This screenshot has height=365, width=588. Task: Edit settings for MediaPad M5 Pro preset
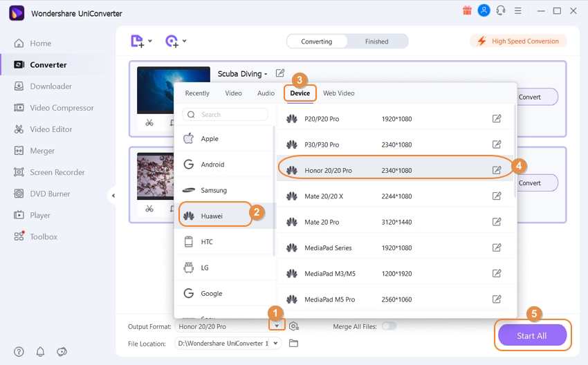(497, 299)
